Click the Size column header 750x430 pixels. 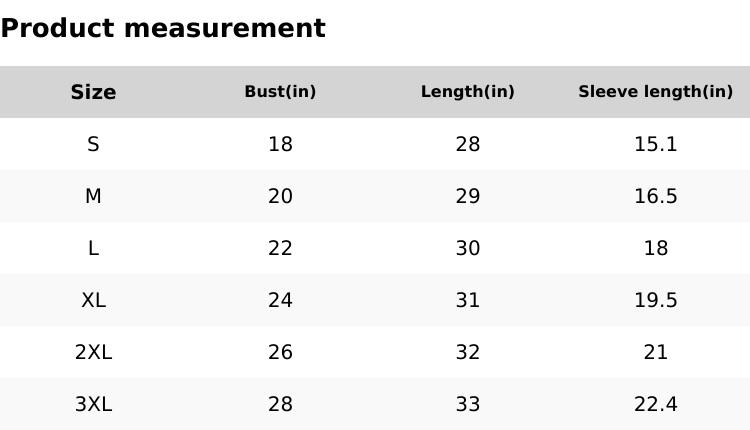93,92
